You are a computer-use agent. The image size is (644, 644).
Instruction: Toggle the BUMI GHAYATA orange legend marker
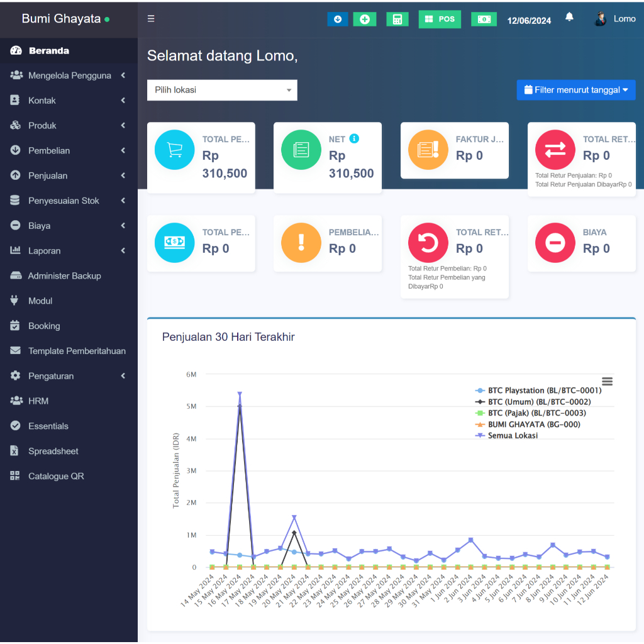(480, 425)
